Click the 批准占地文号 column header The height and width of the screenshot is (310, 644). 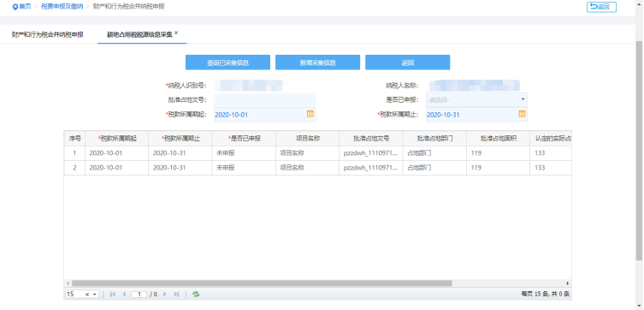coord(371,139)
